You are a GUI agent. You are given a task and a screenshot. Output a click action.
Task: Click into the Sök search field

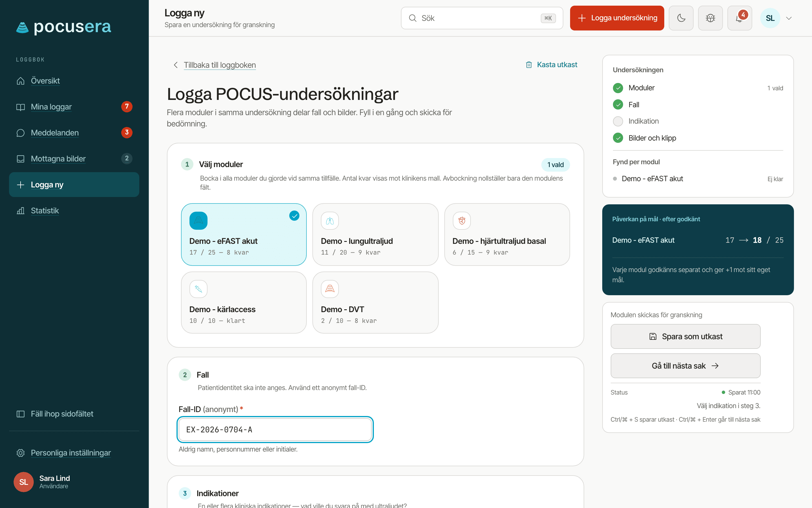point(482,18)
